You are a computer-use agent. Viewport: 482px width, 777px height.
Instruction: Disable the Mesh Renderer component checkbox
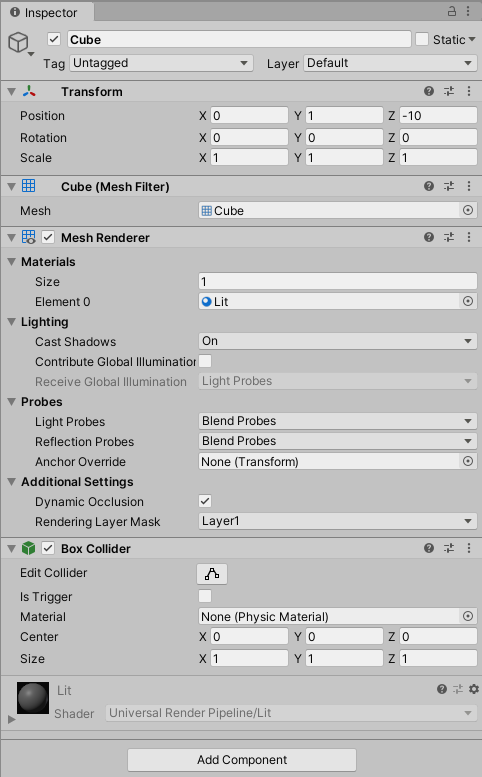48,237
